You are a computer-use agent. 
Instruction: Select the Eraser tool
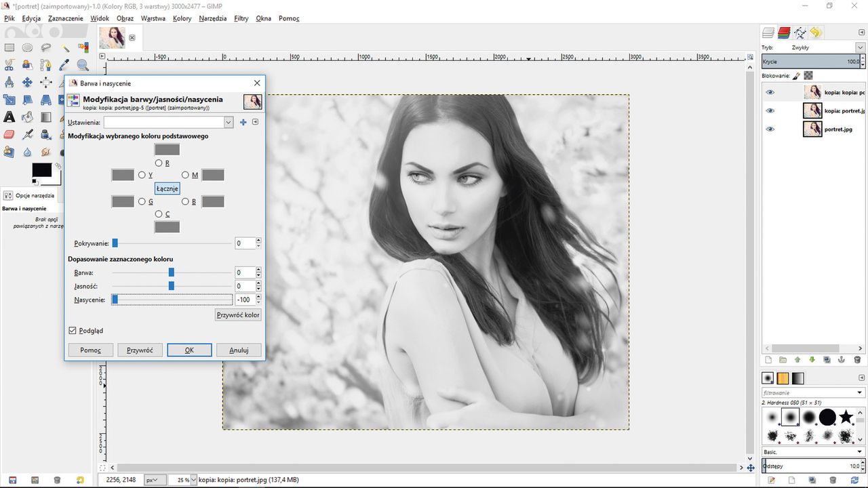9,134
